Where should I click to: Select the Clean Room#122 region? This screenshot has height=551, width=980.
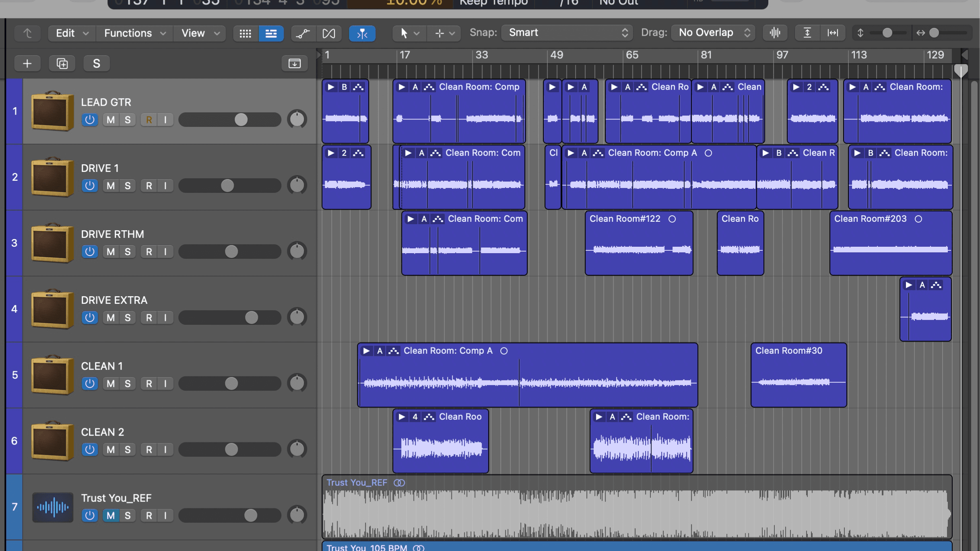pyautogui.click(x=639, y=243)
